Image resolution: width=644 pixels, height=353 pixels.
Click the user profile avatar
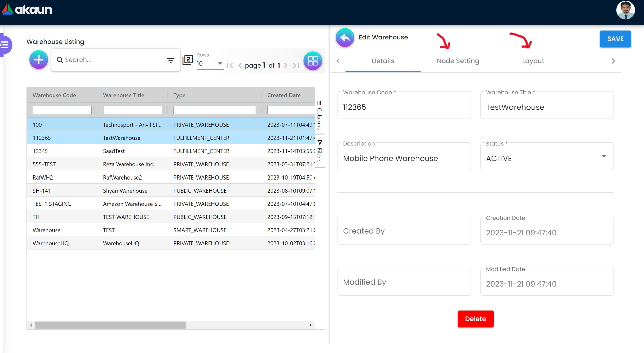click(625, 11)
